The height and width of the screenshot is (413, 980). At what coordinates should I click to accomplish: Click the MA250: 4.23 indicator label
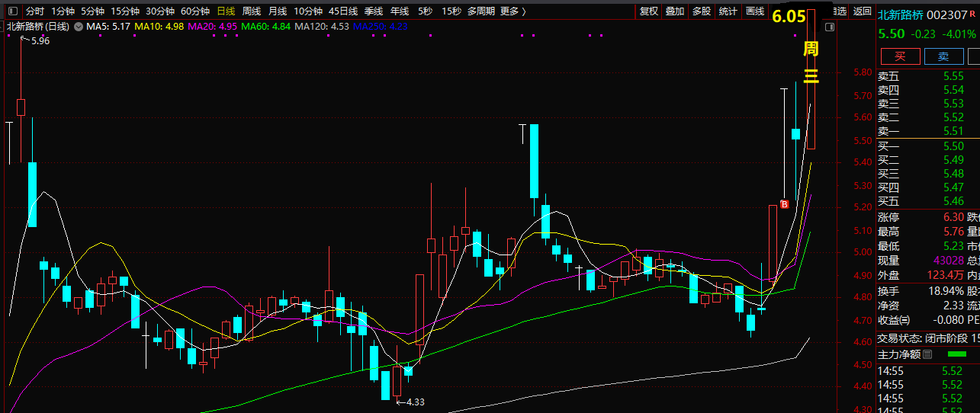380,27
